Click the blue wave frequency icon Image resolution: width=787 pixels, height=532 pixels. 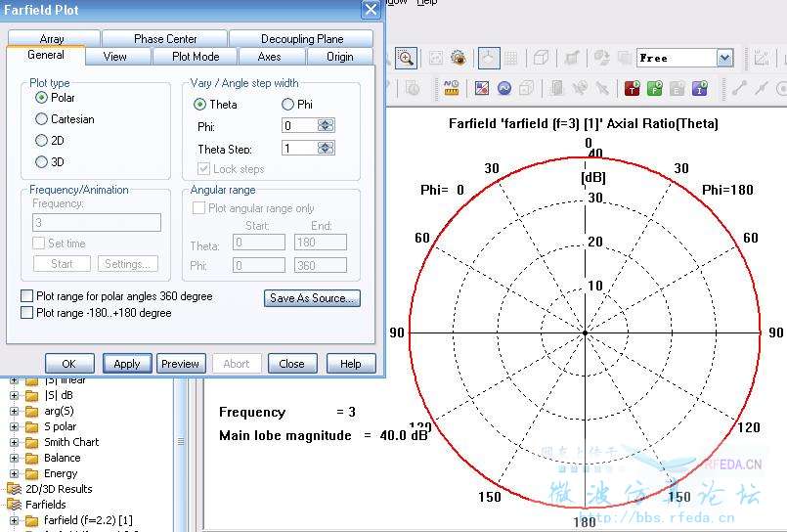pyautogui.click(x=504, y=89)
